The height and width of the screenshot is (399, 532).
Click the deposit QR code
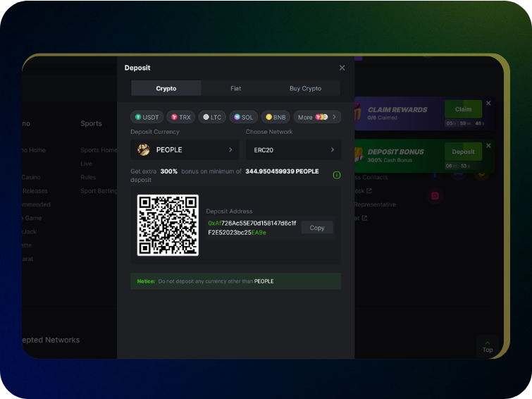coord(168,225)
